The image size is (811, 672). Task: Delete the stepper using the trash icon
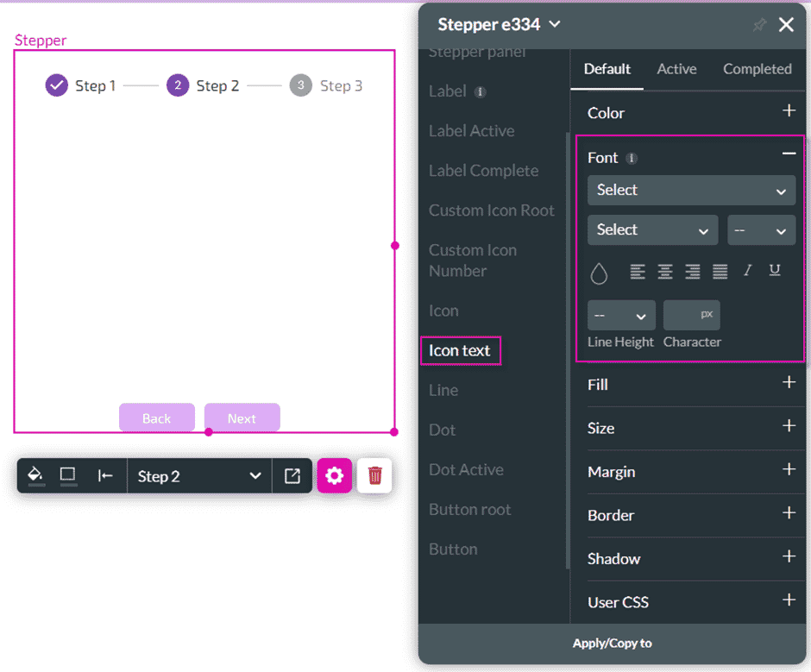coord(374,475)
